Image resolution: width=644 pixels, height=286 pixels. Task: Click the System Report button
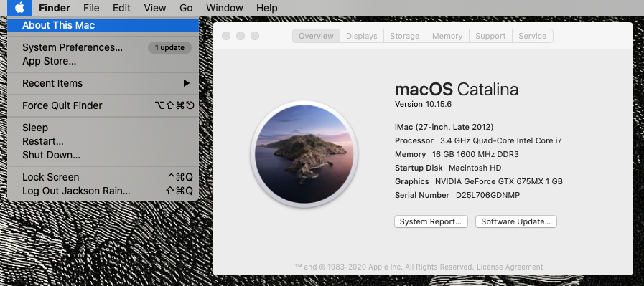[431, 221]
